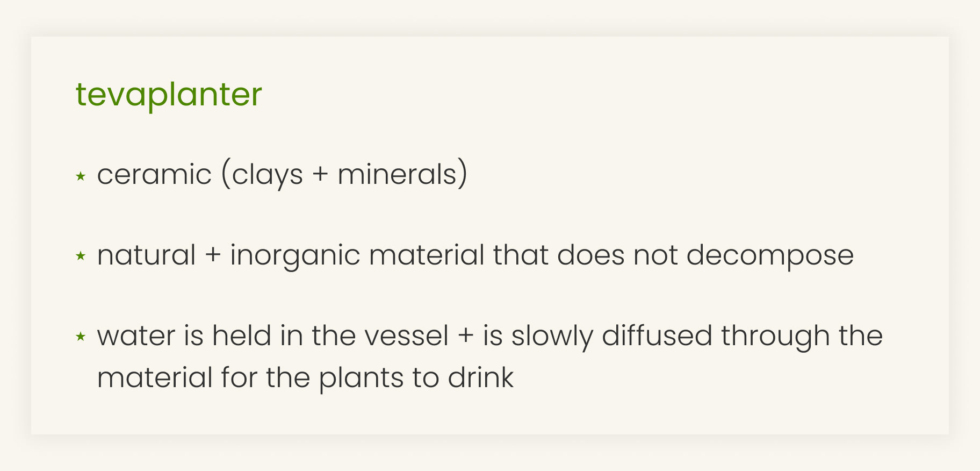Click the plus sign after vessel
The height and width of the screenshot is (471, 980).
click(466, 336)
